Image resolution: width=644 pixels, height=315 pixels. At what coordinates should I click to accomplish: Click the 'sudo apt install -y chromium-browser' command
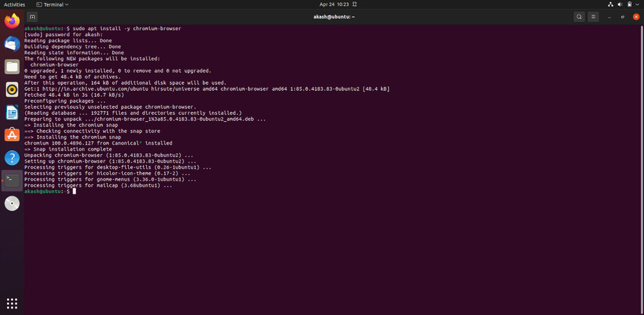pyautogui.click(x=127, y=29)
